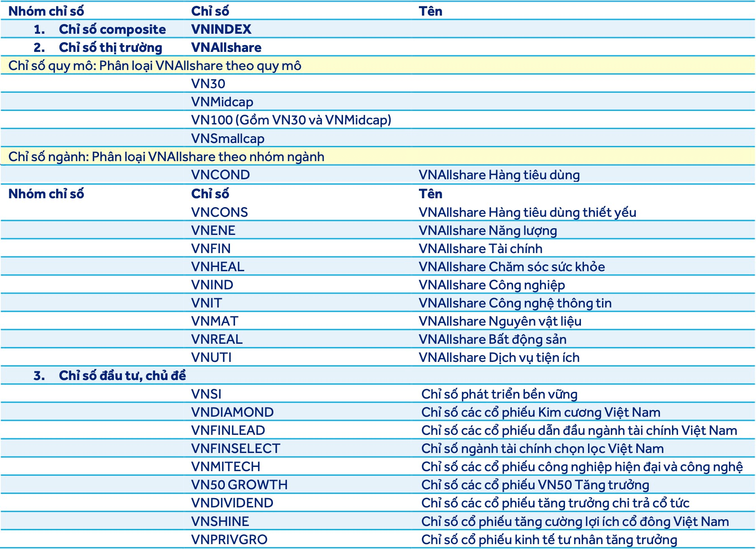The height and width of the screenshot is (550, 756).
Task: Select the 'Chỉ số thị trường' group label
Action: pyautogui.click(x=111, y=47)
